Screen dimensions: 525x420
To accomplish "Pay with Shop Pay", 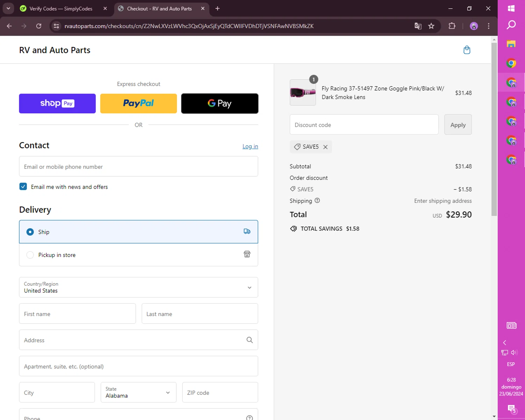I will click(57, 103).
